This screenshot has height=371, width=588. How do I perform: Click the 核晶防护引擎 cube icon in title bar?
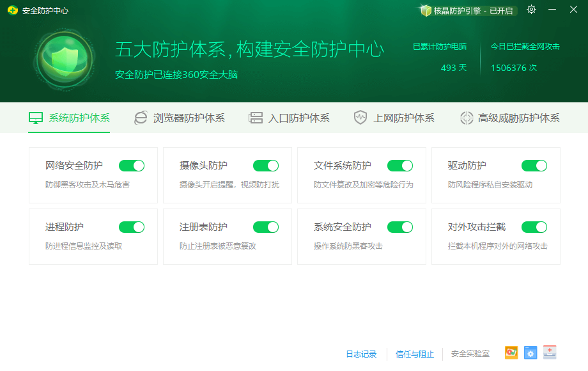click(424, 11)
